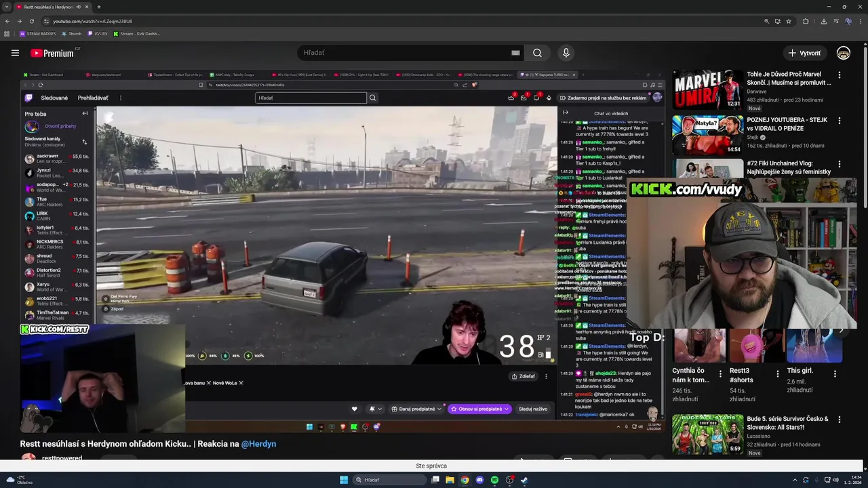Open the Chrome three-dot menu

[860, 21]
